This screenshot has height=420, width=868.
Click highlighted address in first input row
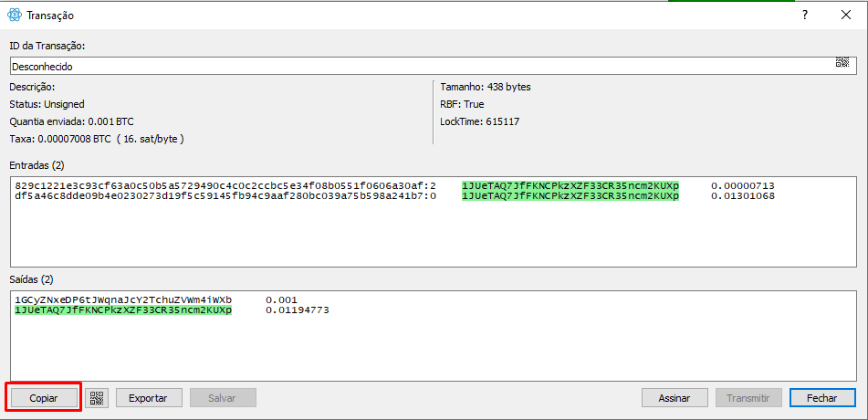tap(570, 185)
